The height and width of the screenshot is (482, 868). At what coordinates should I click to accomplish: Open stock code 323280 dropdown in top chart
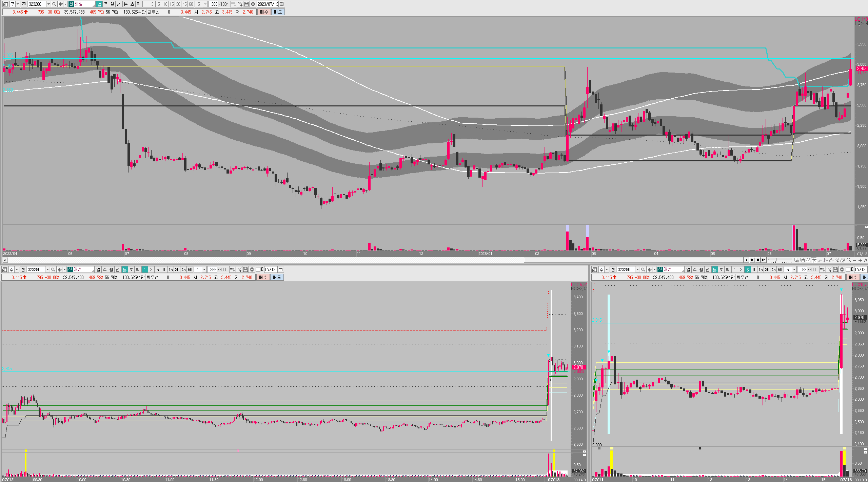[x=48, y=4]
